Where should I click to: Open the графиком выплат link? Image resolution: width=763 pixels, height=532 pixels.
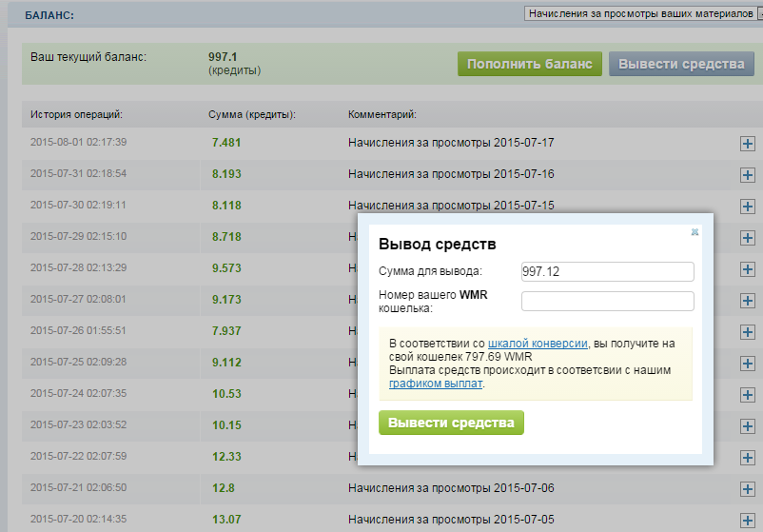tap(436, 384)
